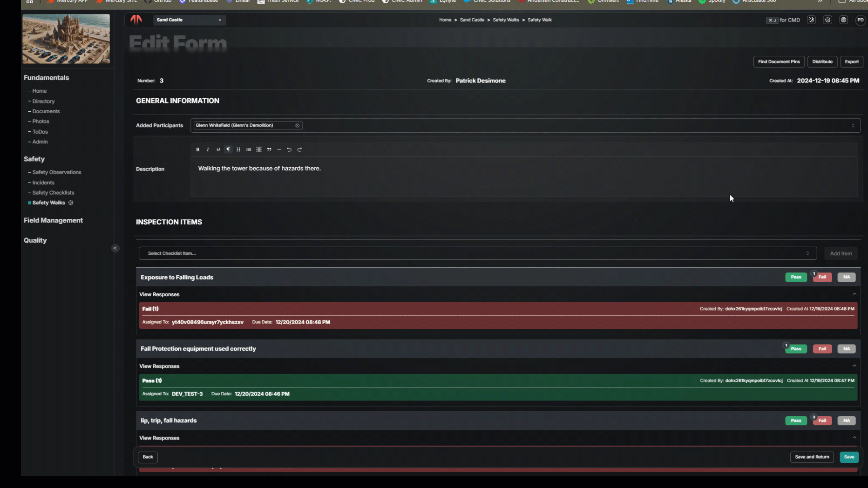The height and width of the screenshot is (488, 868).
Task: Open the Sand Castle project dropdown
Action: click(189, 20)
